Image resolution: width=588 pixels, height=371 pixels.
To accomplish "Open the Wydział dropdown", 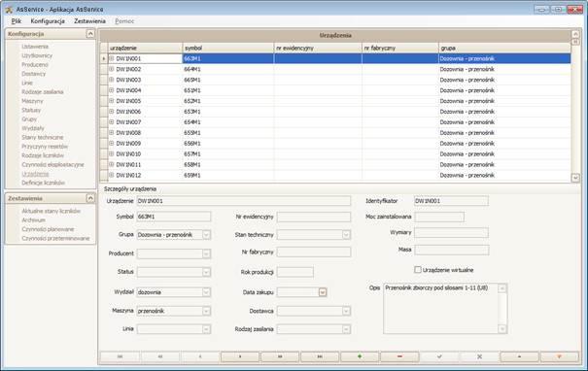I will (206, 292).
